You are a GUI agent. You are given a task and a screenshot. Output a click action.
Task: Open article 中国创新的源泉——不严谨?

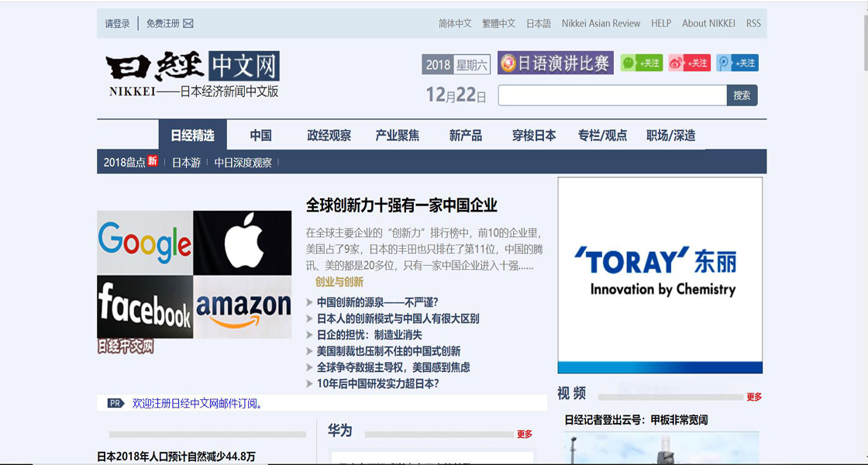point(377,302)
